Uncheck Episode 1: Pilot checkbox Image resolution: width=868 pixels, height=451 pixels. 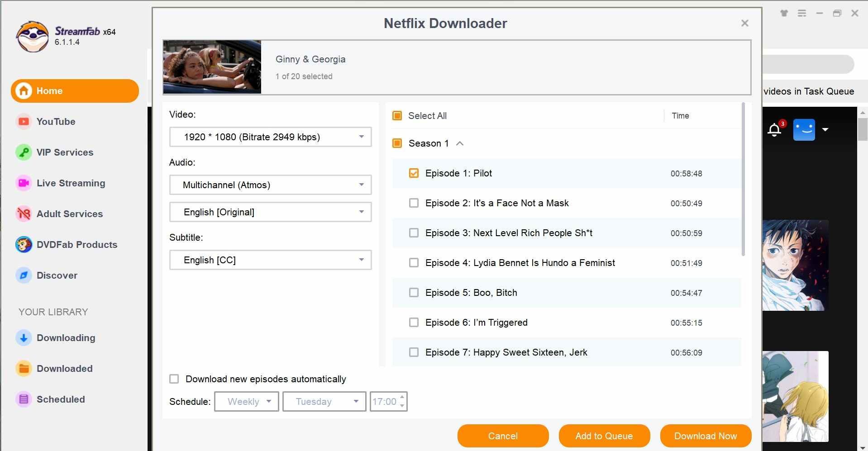pyautogui.click(x=414, y=173)
